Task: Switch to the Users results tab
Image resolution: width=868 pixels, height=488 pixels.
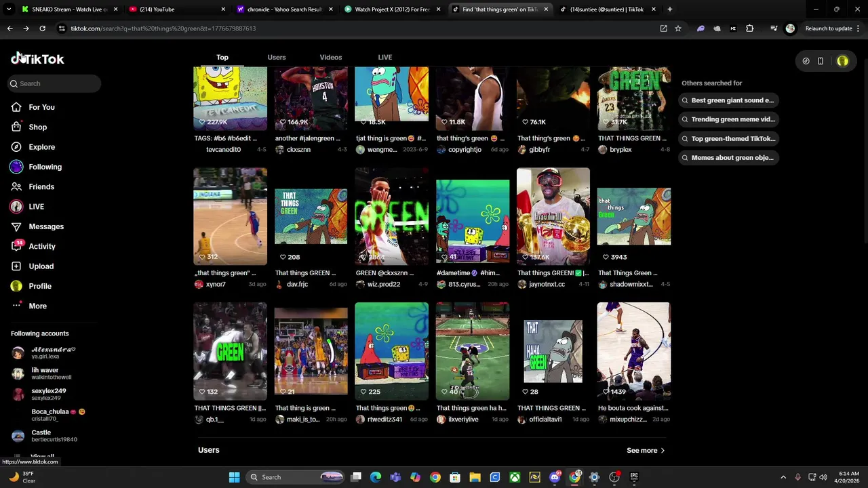Action: click(277, 57)
